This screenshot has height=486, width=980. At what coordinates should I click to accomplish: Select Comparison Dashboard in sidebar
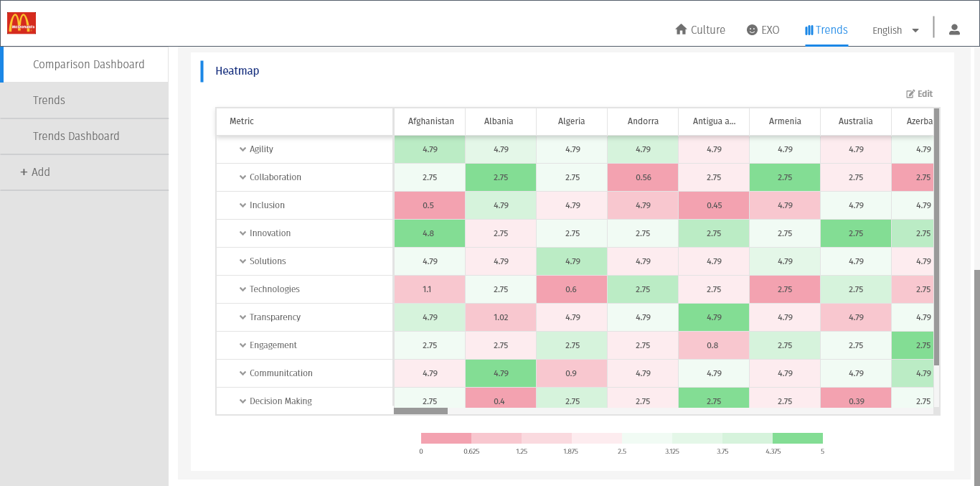tap(88, 65)
